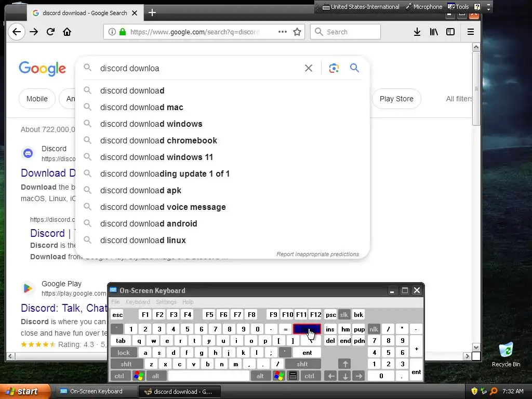
Task: Tap the application menu key on keyboard
Action: tap(293, 376)
